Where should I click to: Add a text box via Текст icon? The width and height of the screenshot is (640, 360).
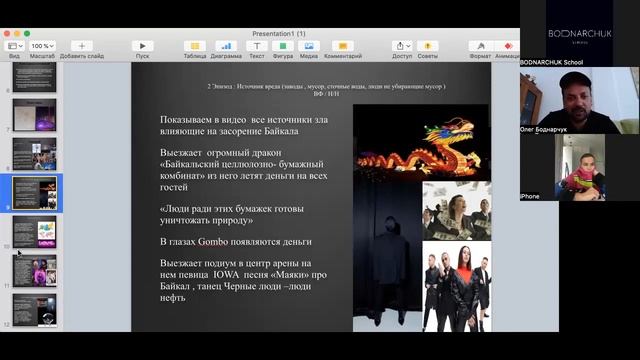pos(257,46)
